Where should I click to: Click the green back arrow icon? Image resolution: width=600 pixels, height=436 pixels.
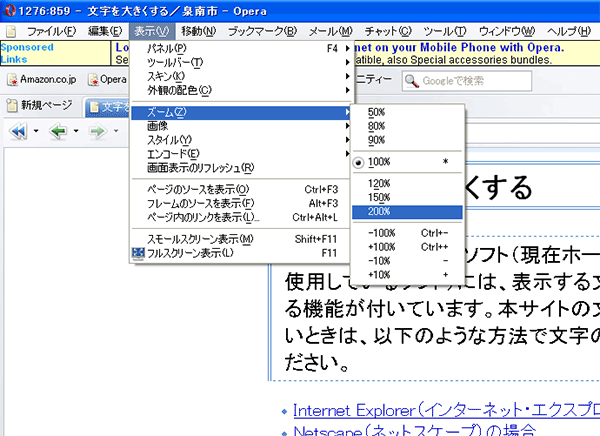click(58, 131)
